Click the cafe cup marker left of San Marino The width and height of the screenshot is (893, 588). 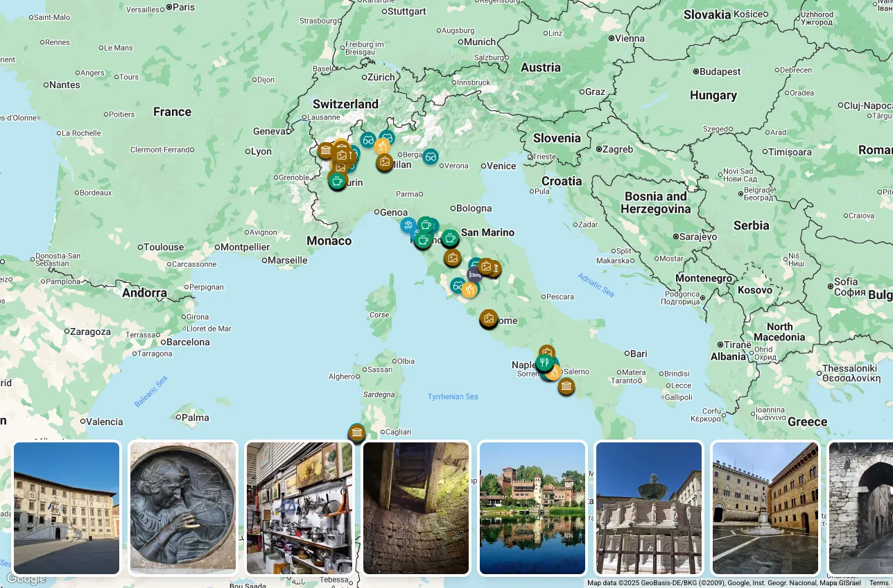[450, 239]
